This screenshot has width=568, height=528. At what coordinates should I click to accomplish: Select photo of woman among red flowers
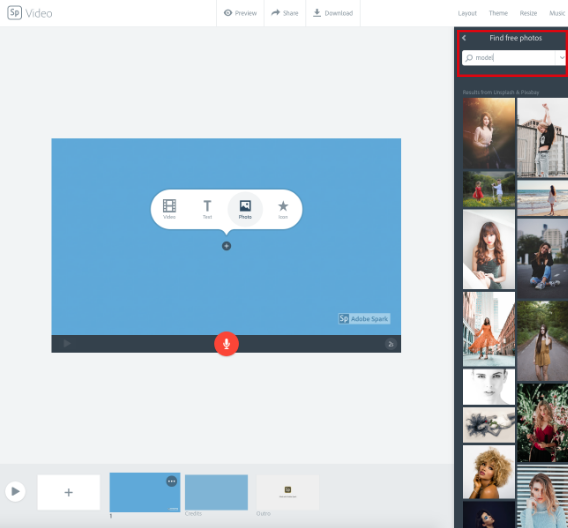click(542, 423)
